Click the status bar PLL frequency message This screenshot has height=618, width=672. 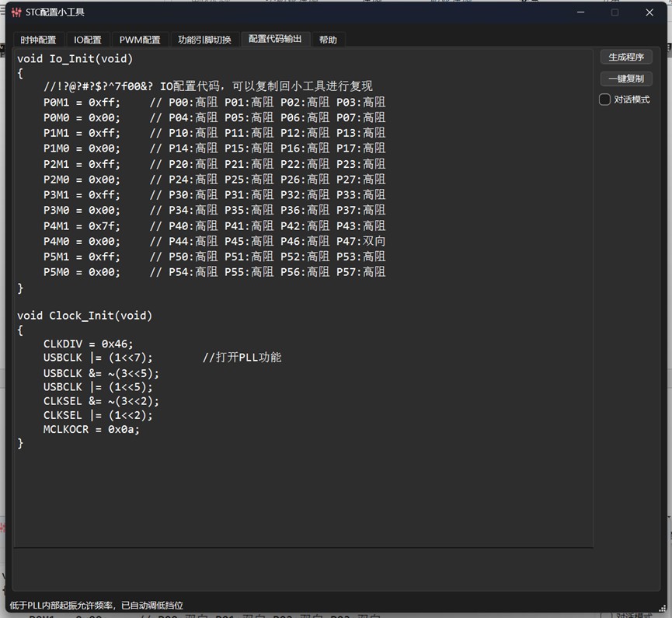click(x=96, y=605)
